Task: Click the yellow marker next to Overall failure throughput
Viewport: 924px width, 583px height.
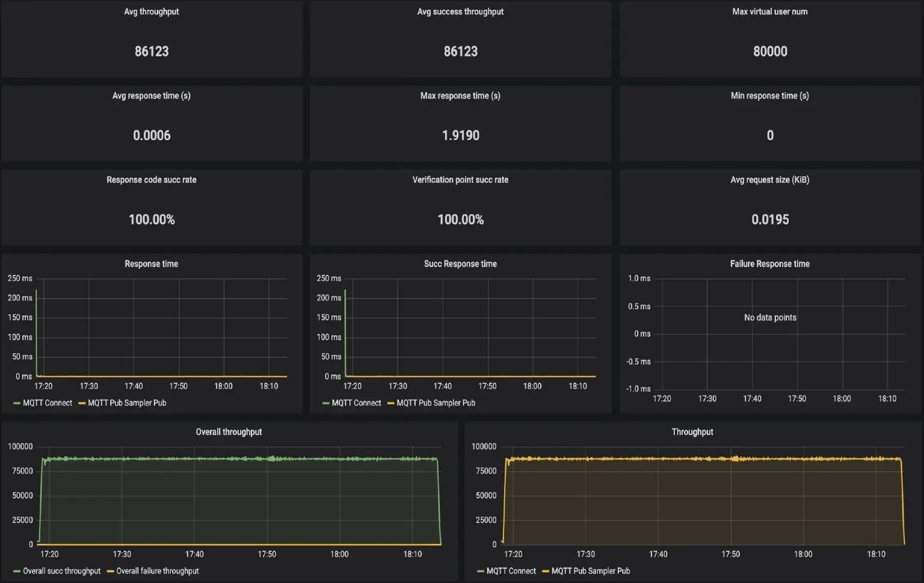Action: 111,571
